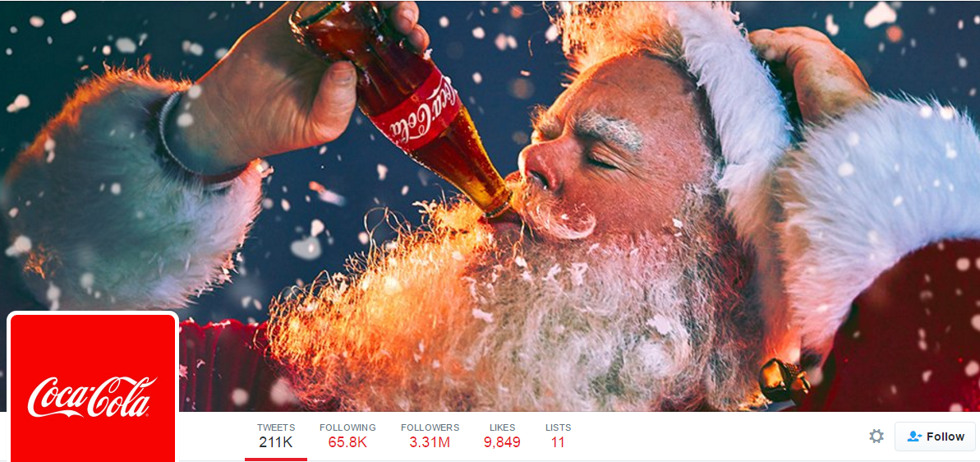Open the Coca-Cola red profile avatar
Image resolution: width=980 pixels, height=462 pixels.
(93, 388)
